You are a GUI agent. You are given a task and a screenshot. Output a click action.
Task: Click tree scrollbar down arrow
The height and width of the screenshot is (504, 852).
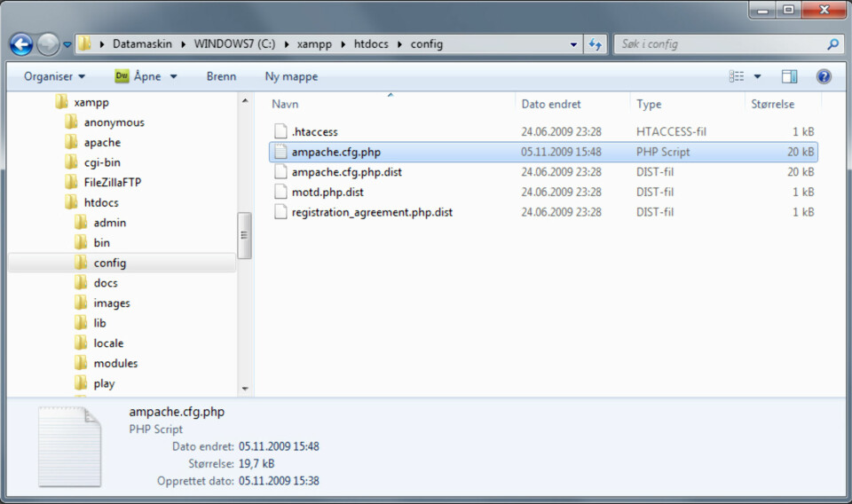pyautogui.click(x=245, y=389)
